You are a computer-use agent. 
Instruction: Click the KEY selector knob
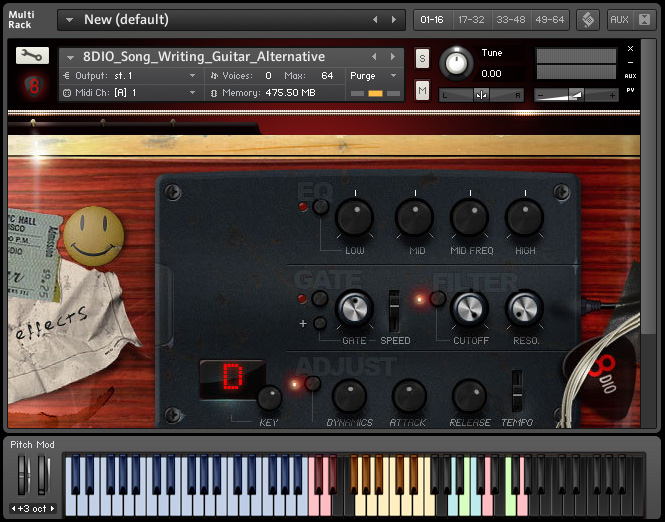coord(269,398)
